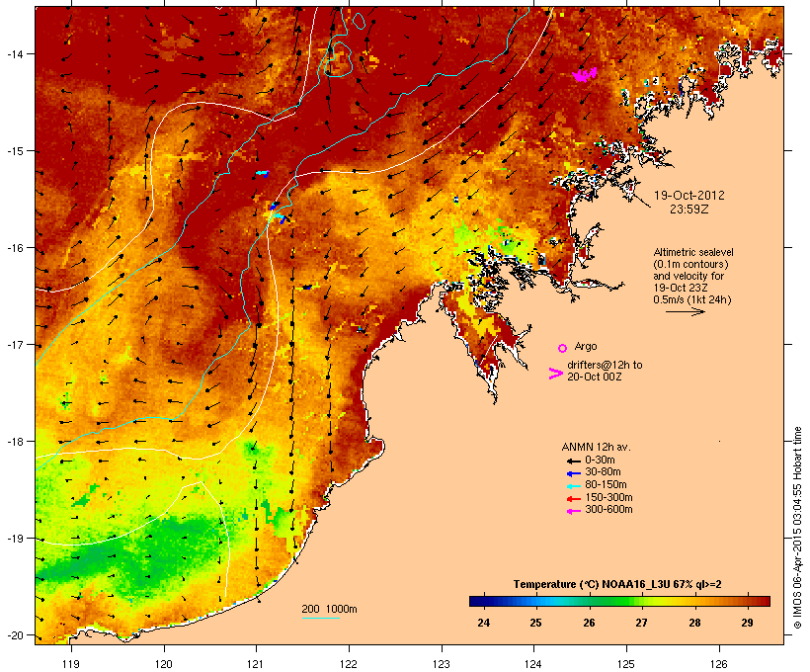The image size is (810, 672).
Task: Click the '23:59Z' time label
Action: click(x=689, y=210)
